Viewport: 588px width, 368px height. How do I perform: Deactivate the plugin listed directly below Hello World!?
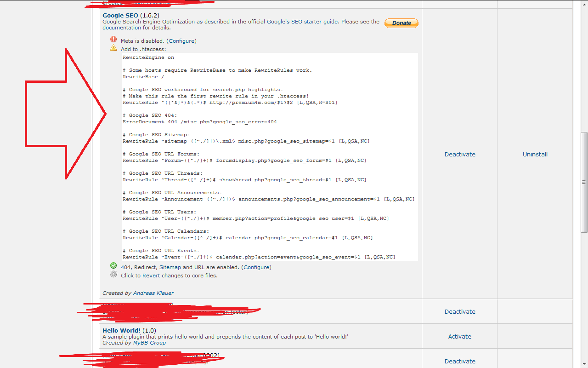(460, 362)
